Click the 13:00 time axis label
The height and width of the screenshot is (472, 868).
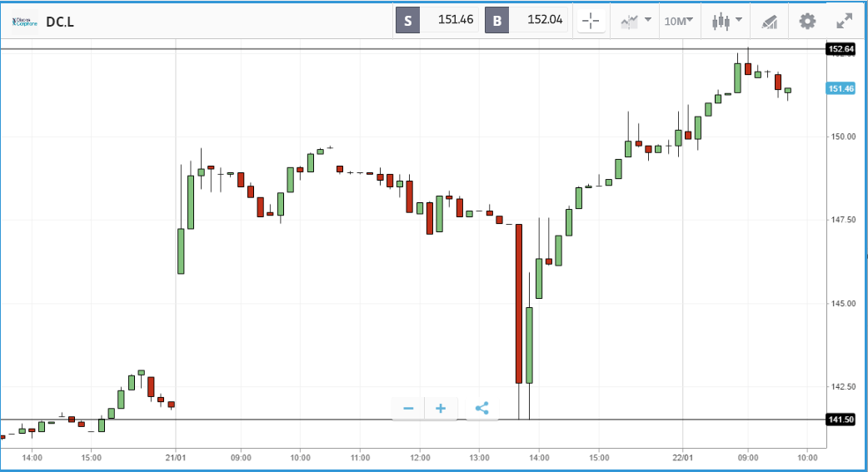point(479,458)
